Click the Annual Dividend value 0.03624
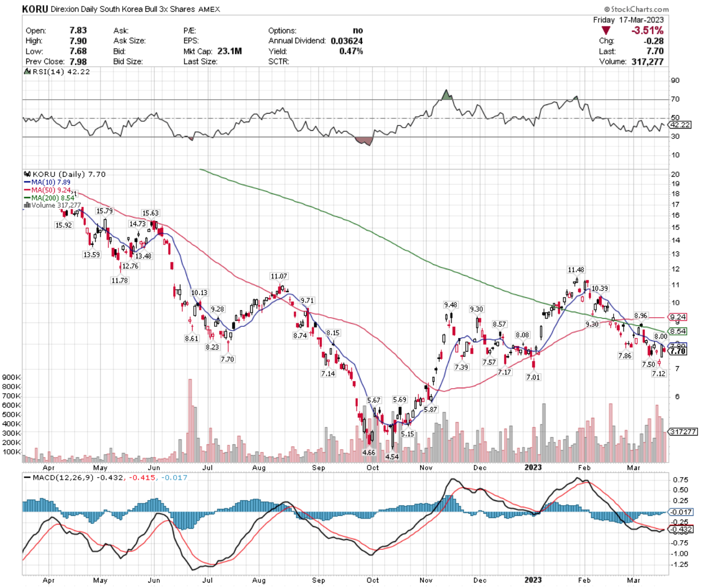This screenshot has height=588, width=704. 347,41
